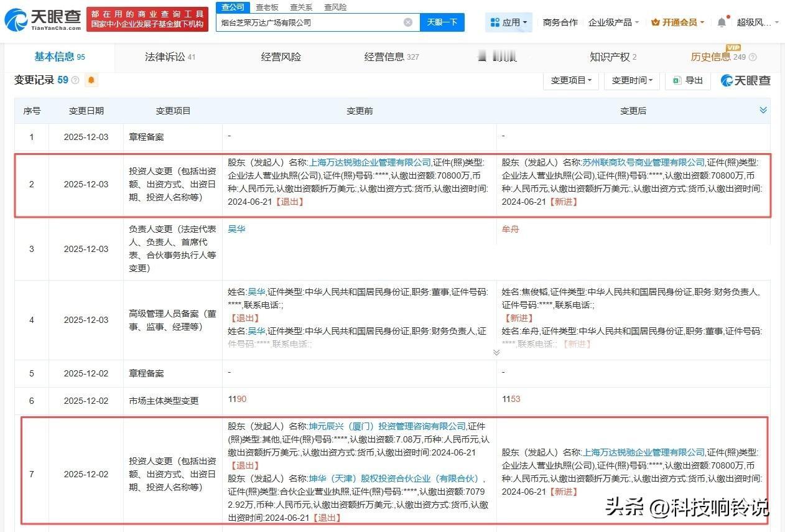Click the help icon beside 历史信息 249
This screenshot has height=532, width=785.
pos(753,57)
